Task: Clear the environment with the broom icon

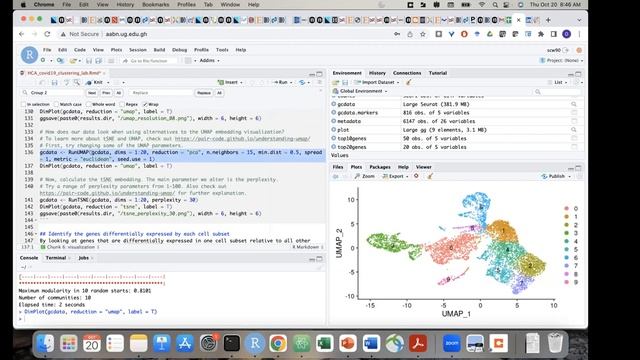Action: 408,82
